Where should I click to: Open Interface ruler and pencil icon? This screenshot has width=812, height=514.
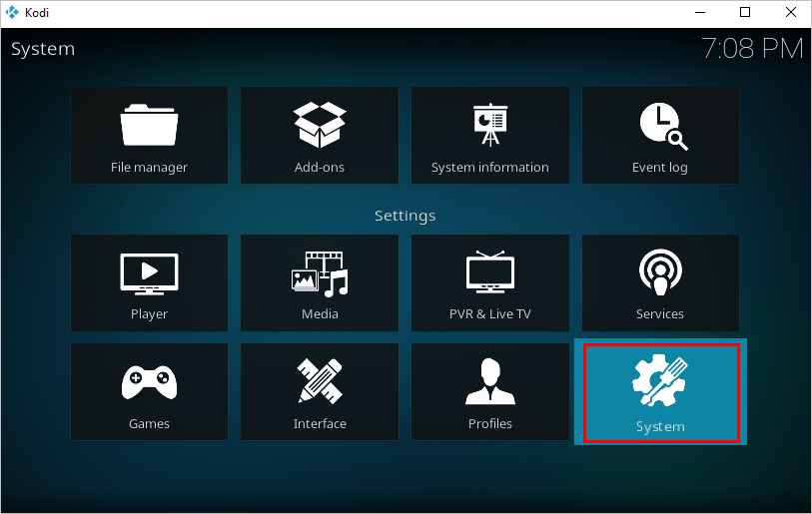tap(320, 381)
